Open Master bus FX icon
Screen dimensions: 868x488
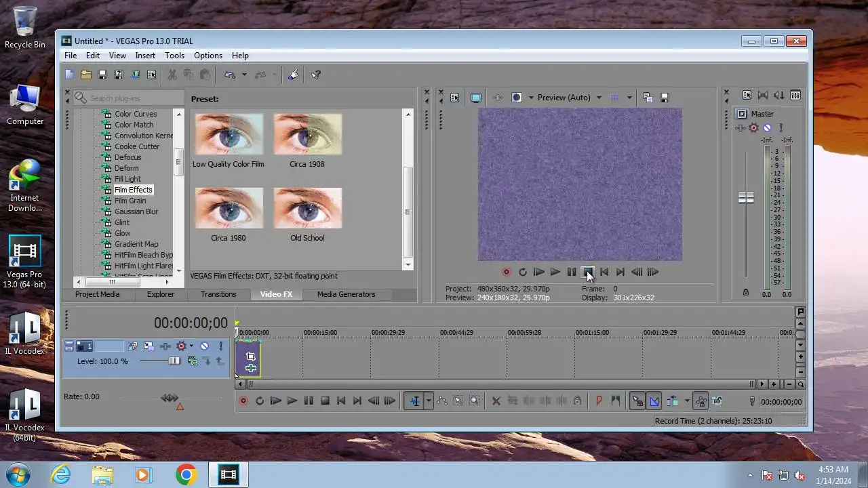(741, 127)
